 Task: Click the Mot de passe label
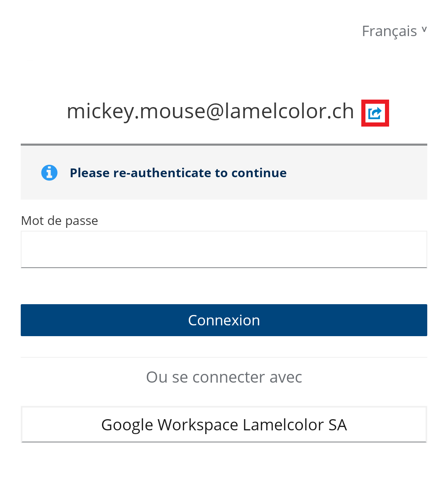[x=59, y=220]
